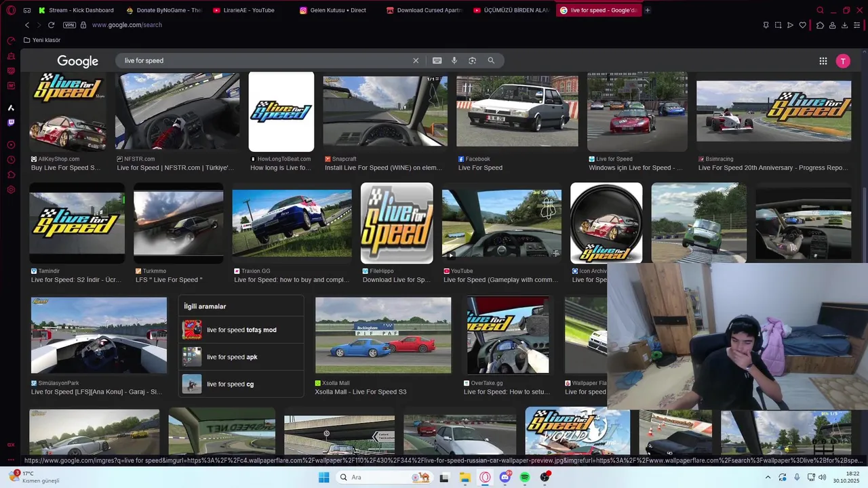Switch to LirarieAE - YouTube tab
The width and height of the screenshot is (868, 488).
pyautogui.click(x=250, y=10)
